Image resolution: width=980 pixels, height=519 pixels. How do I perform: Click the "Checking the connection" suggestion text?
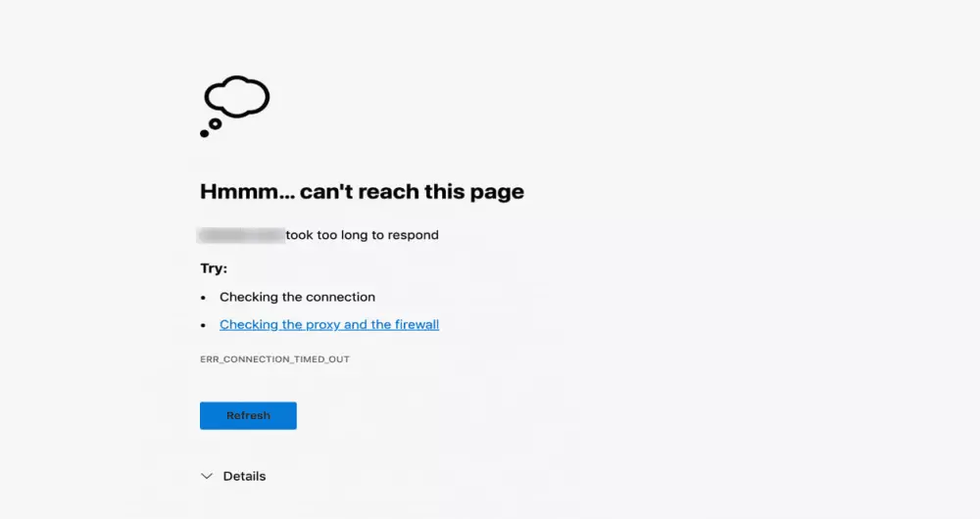298,297
